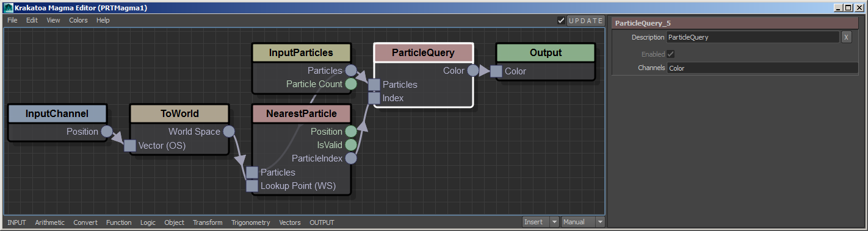
Task: Select the NearestParticle node header
Action: point(302,114)
